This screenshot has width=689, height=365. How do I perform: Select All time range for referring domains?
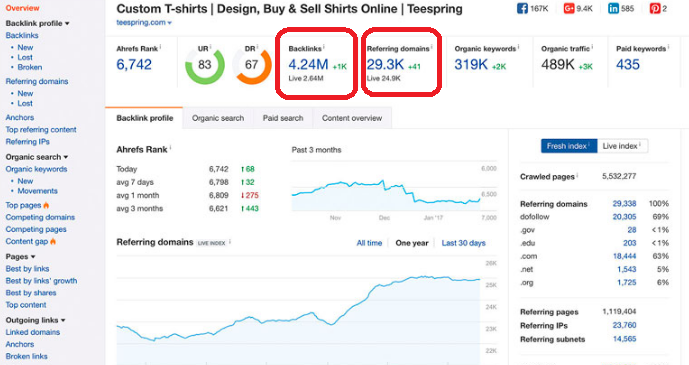369,243
